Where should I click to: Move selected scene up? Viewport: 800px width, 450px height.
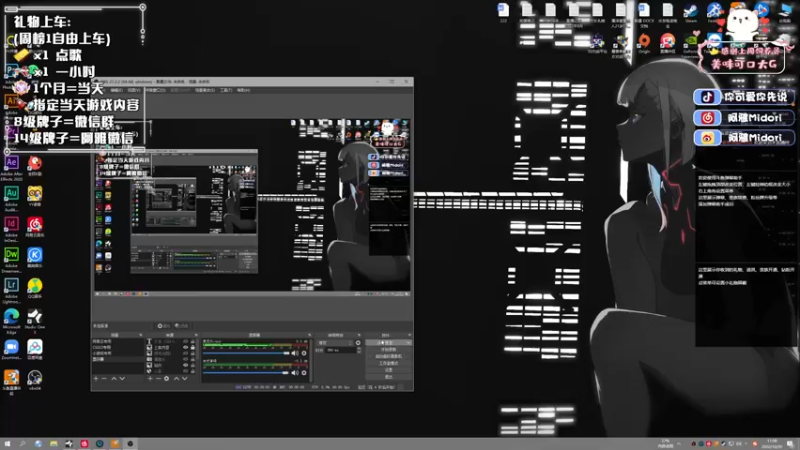(114, 379)
